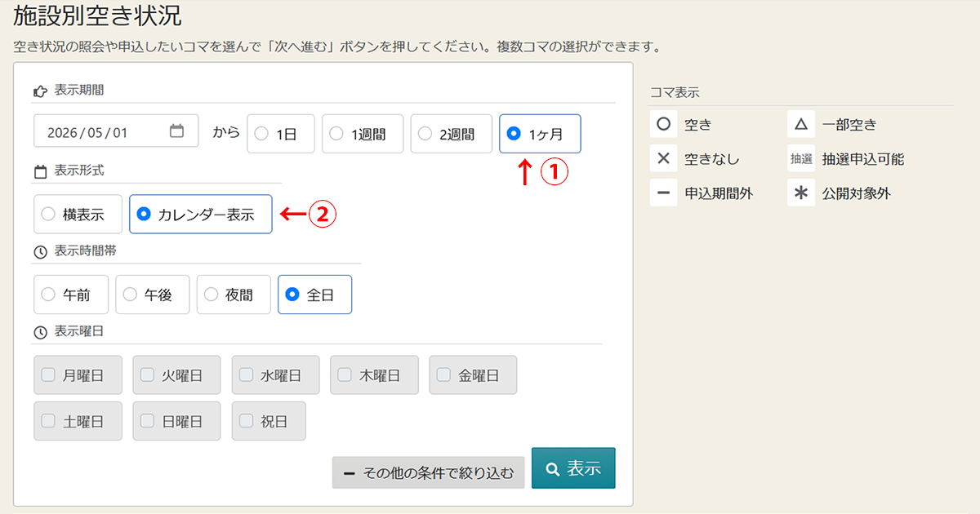Screen dimensions: 980x514
Task: Click the dash 申込期間外 legend icon
Action: click(x=663, y=193)
